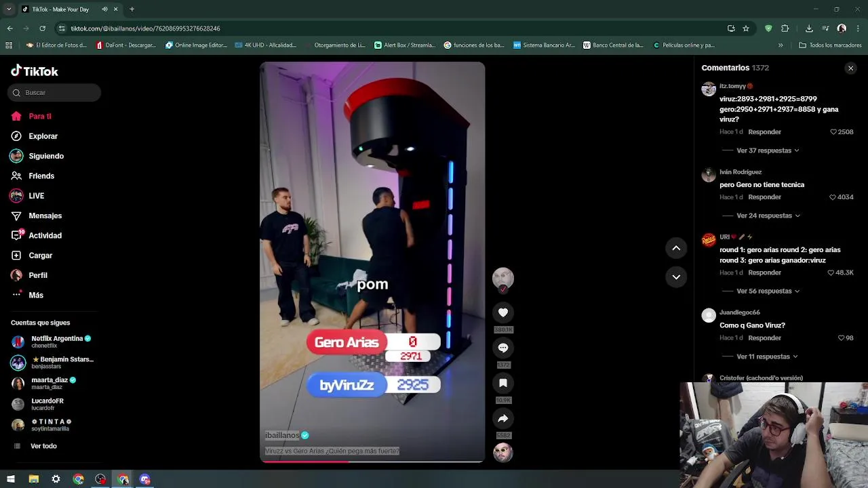The height and width of the screenshot is (488, 868).
Task: Open Mensajes inbox
Action: [x=37, y=216]
